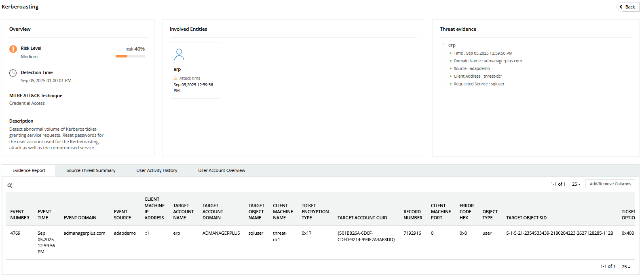Click the search magnifier icon in Evidence Report

[x=10, y=186]
